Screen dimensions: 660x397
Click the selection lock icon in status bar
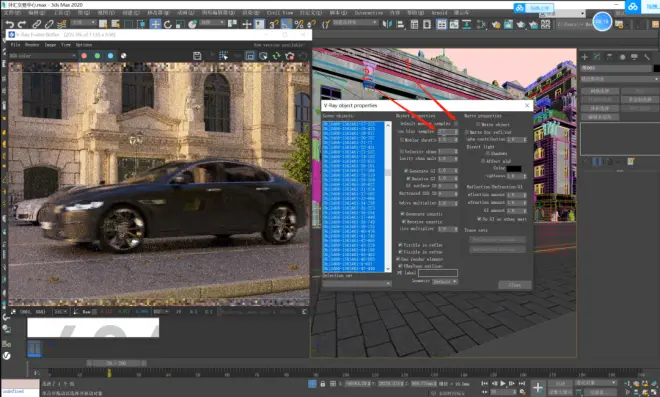(x=322, y=384)
